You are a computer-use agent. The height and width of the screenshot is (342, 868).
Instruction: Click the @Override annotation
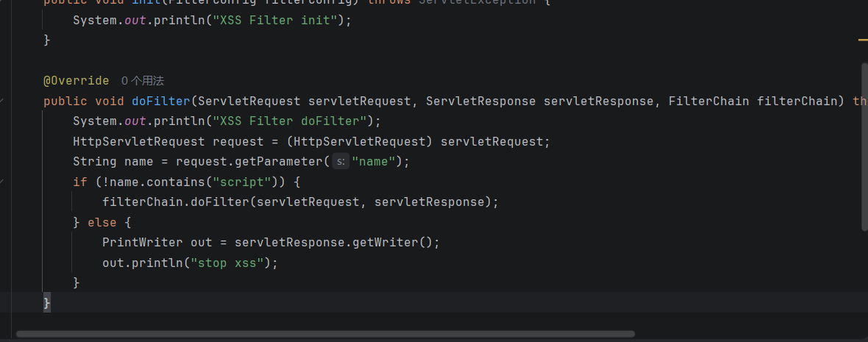77,81
